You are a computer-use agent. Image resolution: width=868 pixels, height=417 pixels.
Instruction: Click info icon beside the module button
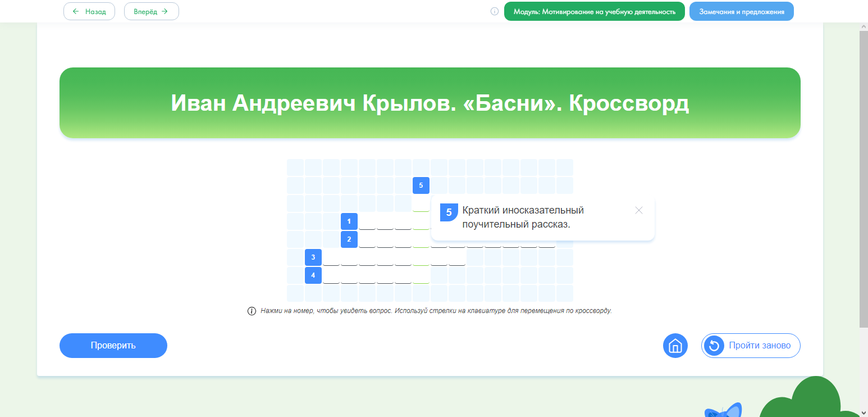(x=495, y=11)
